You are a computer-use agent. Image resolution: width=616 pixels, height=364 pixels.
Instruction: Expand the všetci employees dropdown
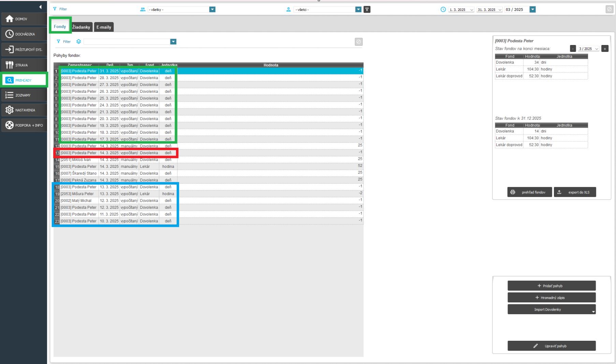click(x=358, y=10)
